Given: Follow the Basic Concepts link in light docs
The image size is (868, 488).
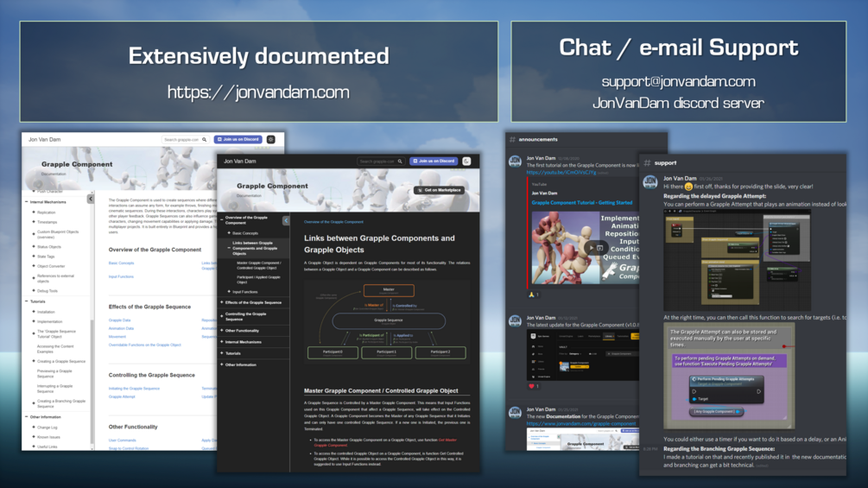Looking at the screenshot, I should pyautogui.click(x=121, y=263).
